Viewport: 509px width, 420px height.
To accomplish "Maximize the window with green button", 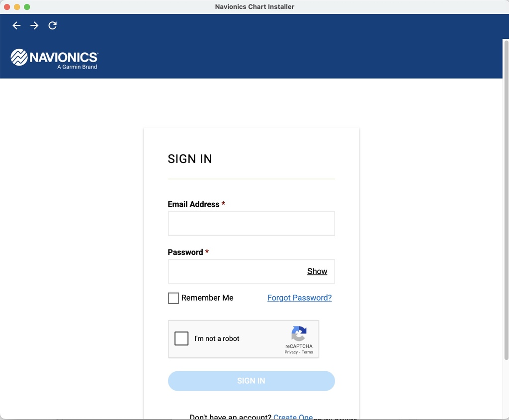I will tap(27, 7).
